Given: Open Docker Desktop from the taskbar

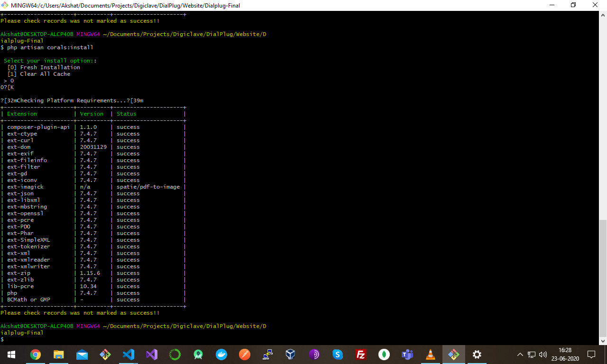Looking at the screenshot, I should [x=221, y=354].
